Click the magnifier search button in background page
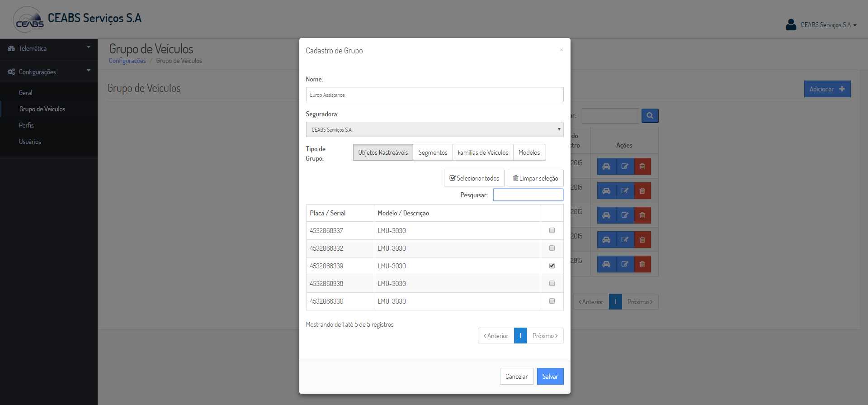 [650, 116]
